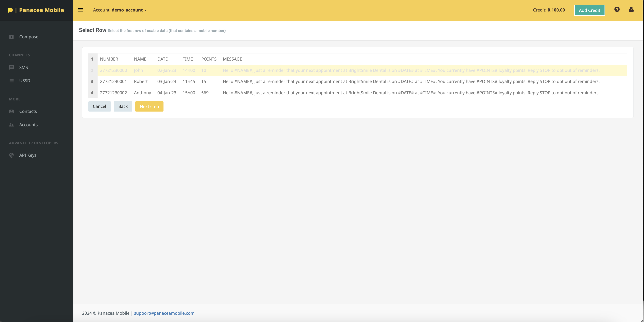Click the Compose plus icon
This screenshot has width=644, height=322.
click(x=11, y=37)
